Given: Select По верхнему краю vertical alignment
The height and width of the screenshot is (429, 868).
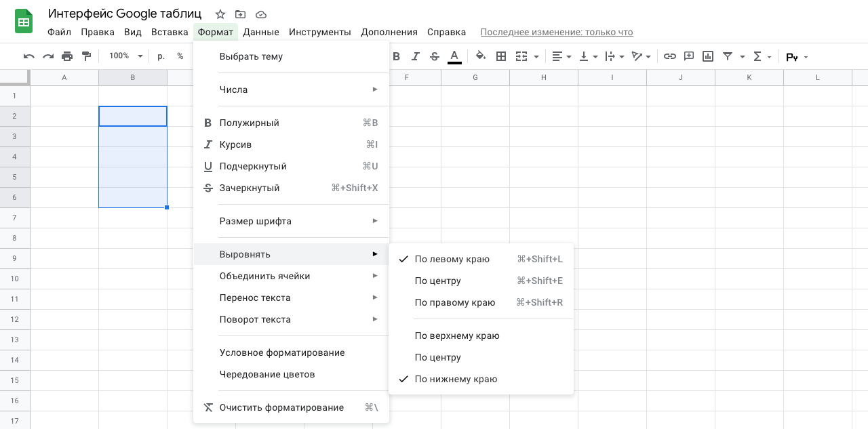Looking at the screenshot, I should click(481, 335).
